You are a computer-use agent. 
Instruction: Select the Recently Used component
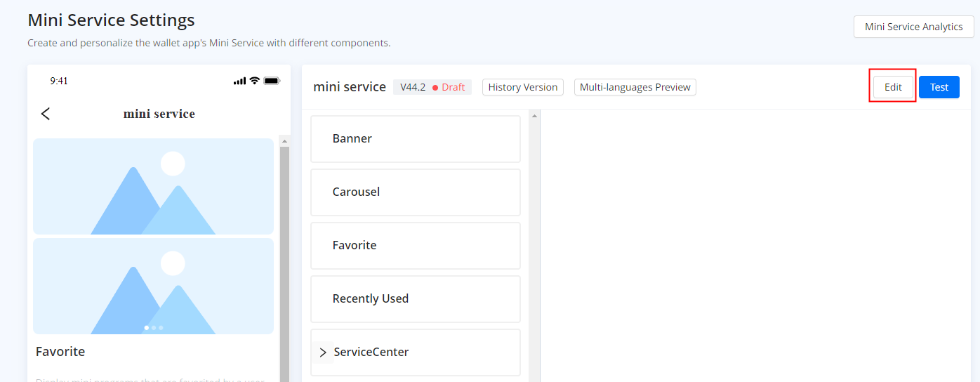[415, 299]
